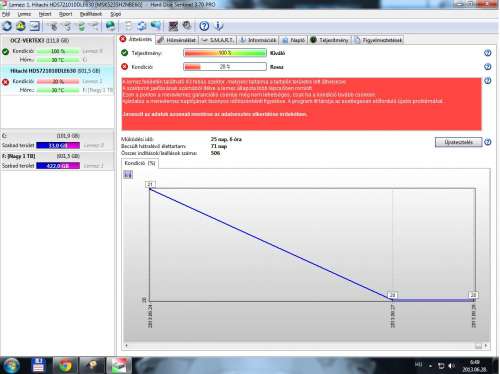Click the help icon beside red warning box
The image size is (500, 374).
(487, 81)
